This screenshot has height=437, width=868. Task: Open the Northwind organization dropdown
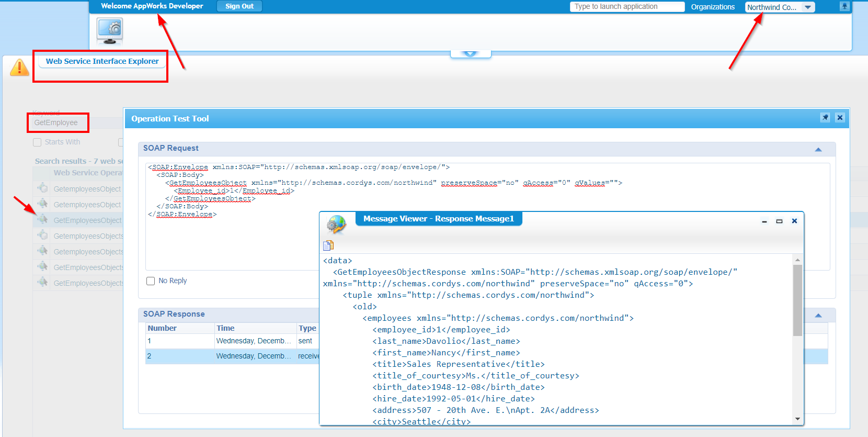point(808,7)
